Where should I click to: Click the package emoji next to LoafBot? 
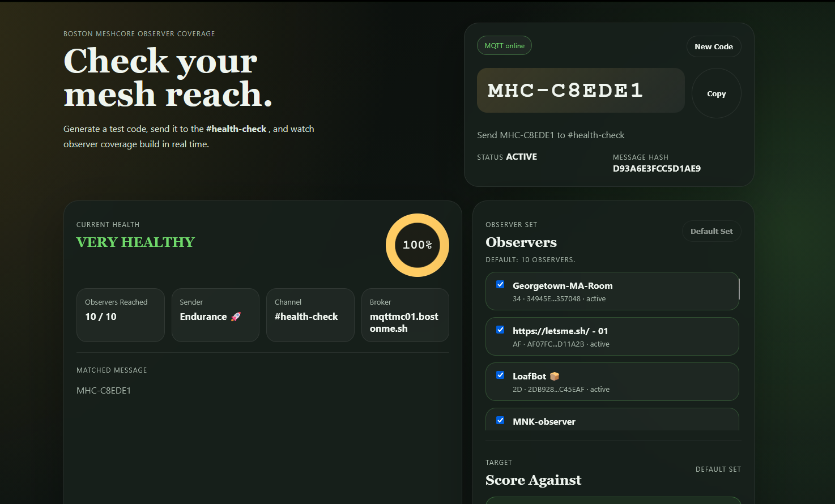tap(555, 376)
